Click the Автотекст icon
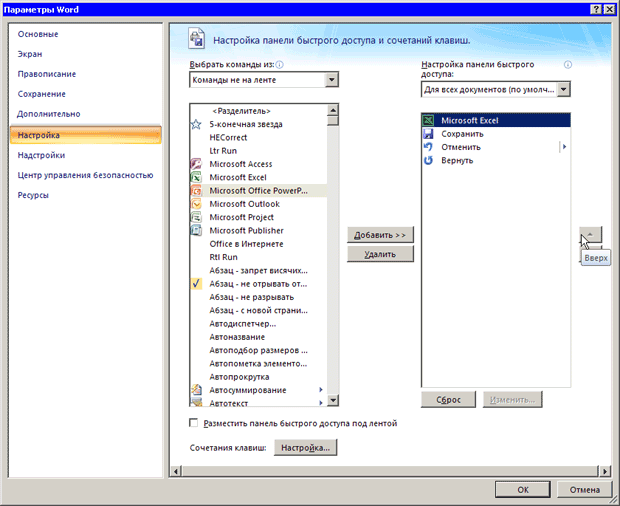Image resolution: width=620 pixels, height=506 pixels. click(196, 403)
